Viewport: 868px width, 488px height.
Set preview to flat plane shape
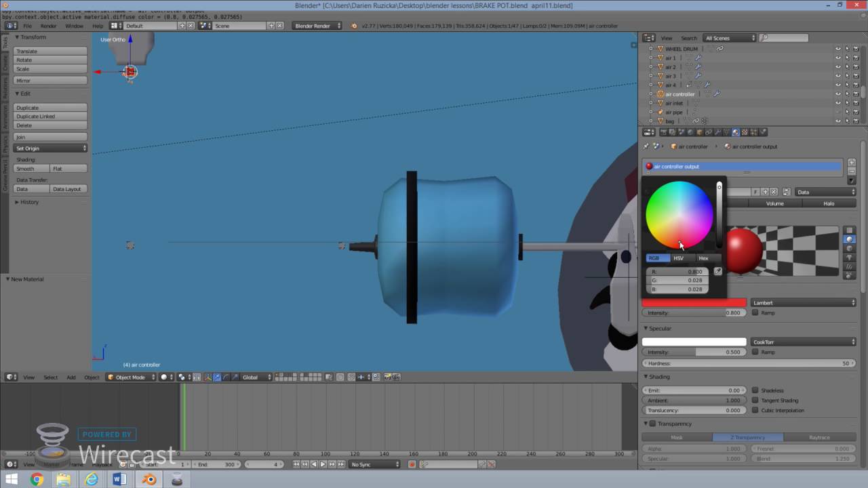(x=849, y=230)
